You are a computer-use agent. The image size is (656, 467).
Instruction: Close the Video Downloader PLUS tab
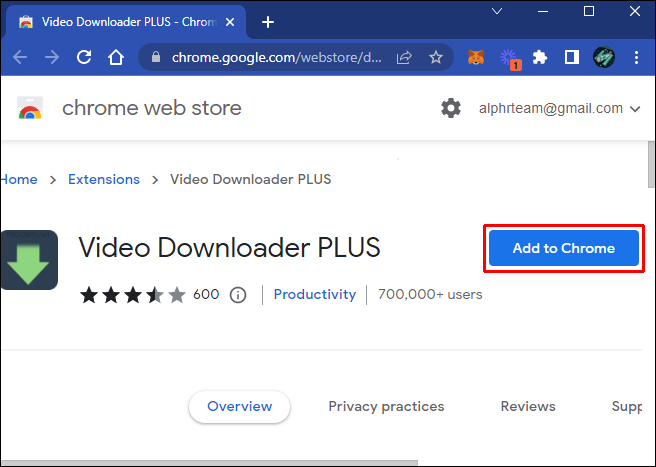(x=230, y=22)
